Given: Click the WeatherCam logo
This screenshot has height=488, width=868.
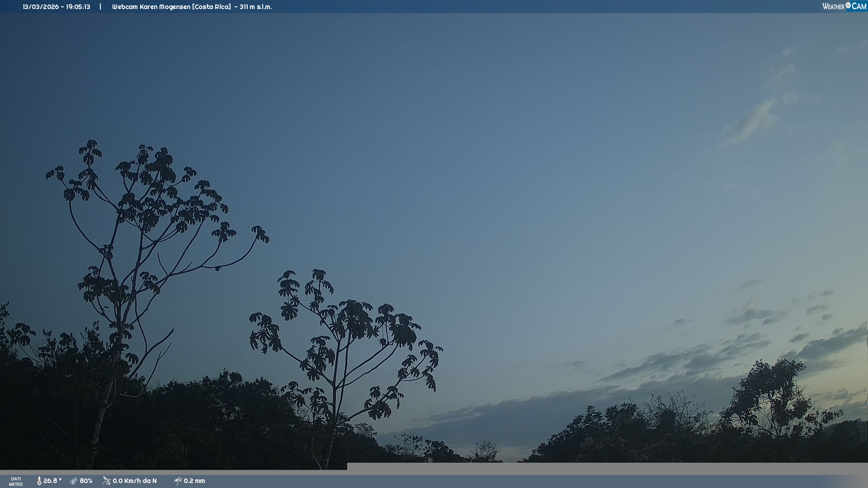Looking at the screenshot, I should pos(844,6).
